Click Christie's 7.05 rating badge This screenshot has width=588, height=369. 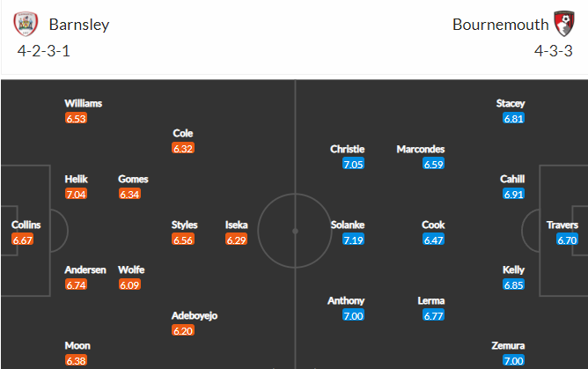coord(353,164)
